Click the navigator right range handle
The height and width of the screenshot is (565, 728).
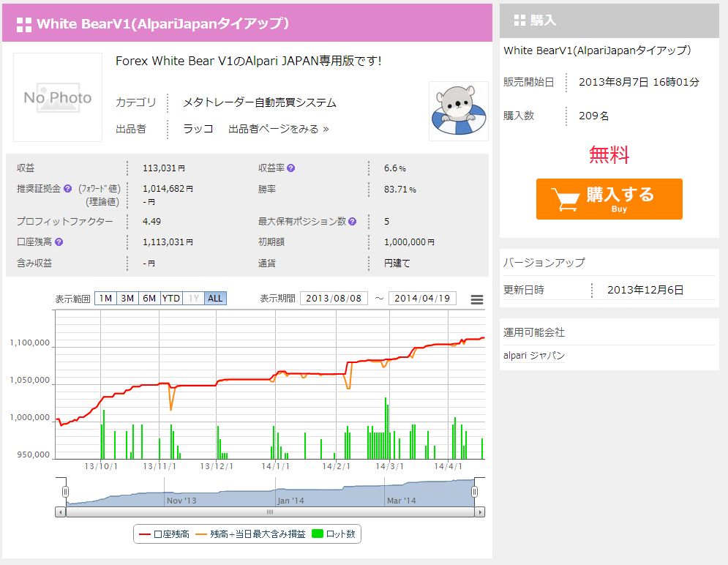pyautogui.click(x=475, y=492)
